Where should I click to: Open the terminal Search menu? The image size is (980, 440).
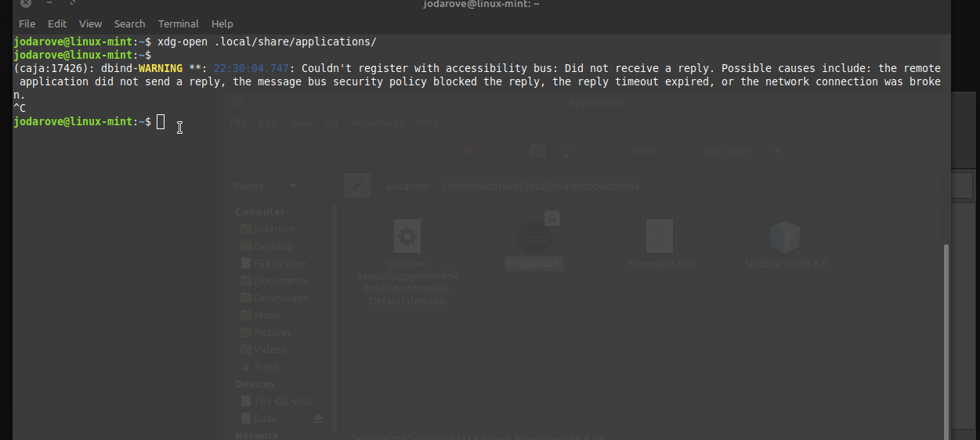tap(129, 23)
